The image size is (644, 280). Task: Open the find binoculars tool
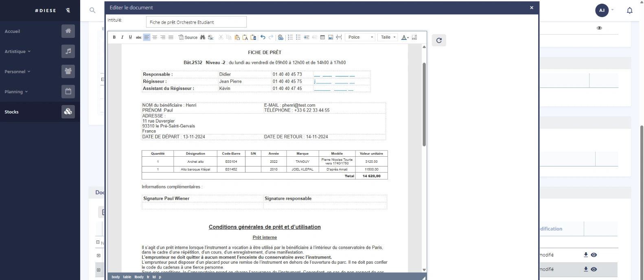click(x=202, y=37)
